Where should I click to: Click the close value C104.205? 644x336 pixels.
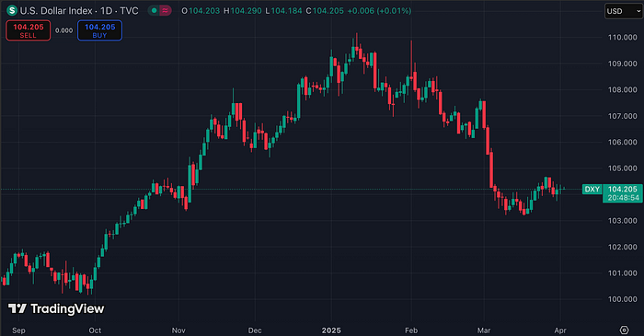pos(325,11)
